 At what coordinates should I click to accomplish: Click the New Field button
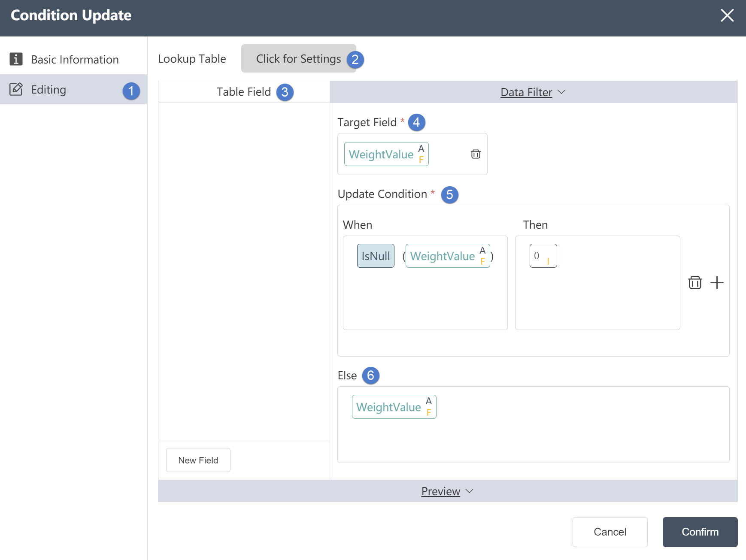(198, 460)
